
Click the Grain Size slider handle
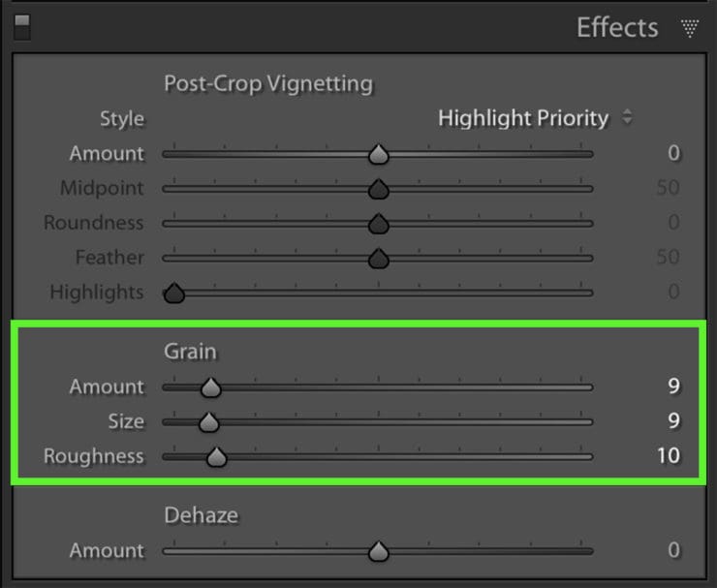[208, 422]
